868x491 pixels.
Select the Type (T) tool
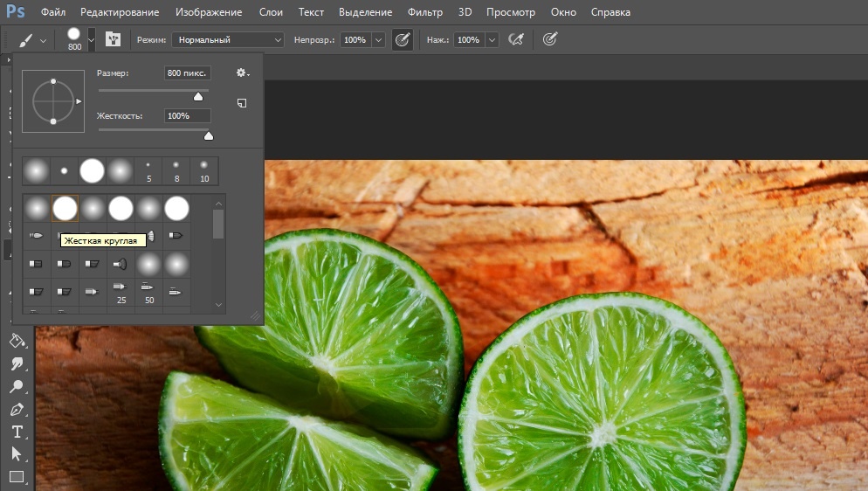(x=16, y=432)
